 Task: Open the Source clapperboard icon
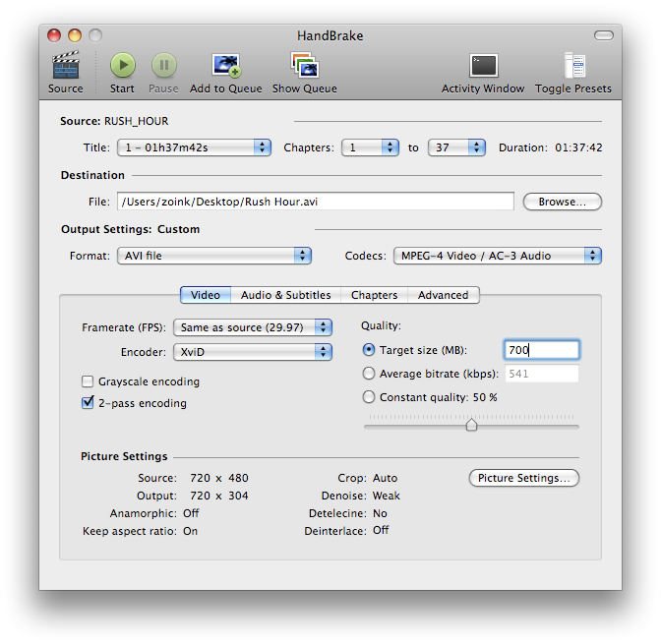[65, 65]
